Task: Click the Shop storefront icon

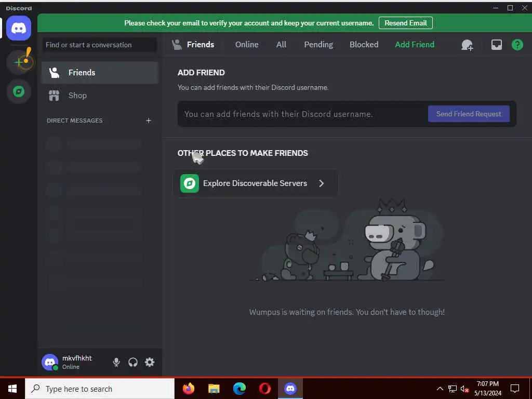Action: [x=54, y=96]
